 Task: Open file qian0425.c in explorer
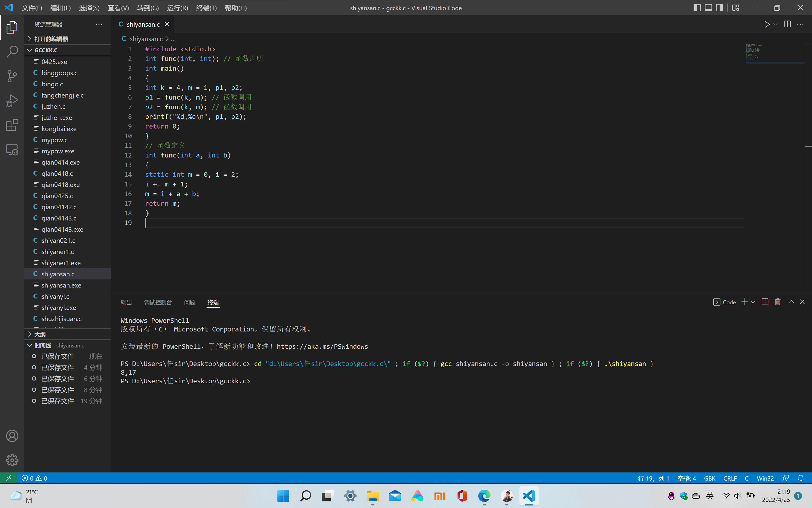[x=67, y=196]
